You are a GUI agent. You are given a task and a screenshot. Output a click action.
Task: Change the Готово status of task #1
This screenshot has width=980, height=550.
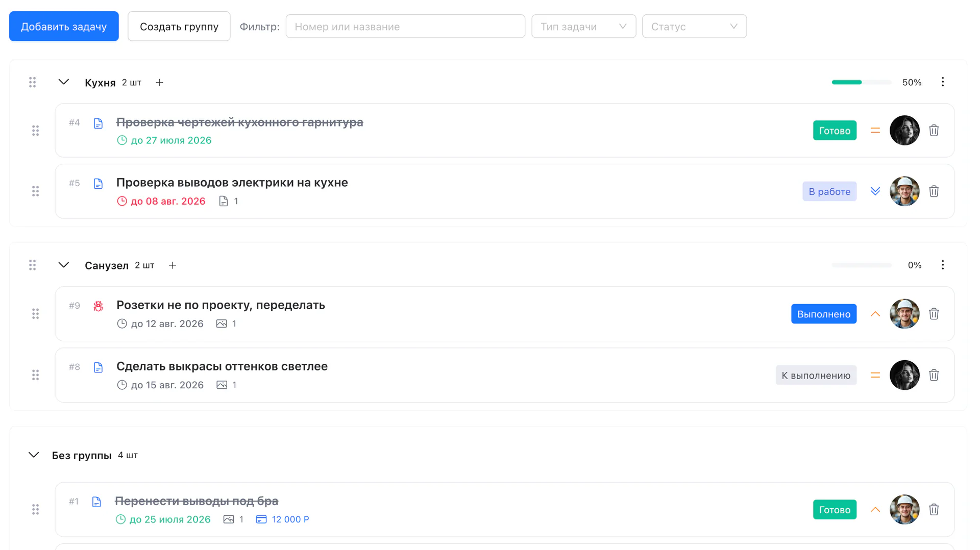click(835, 510)
